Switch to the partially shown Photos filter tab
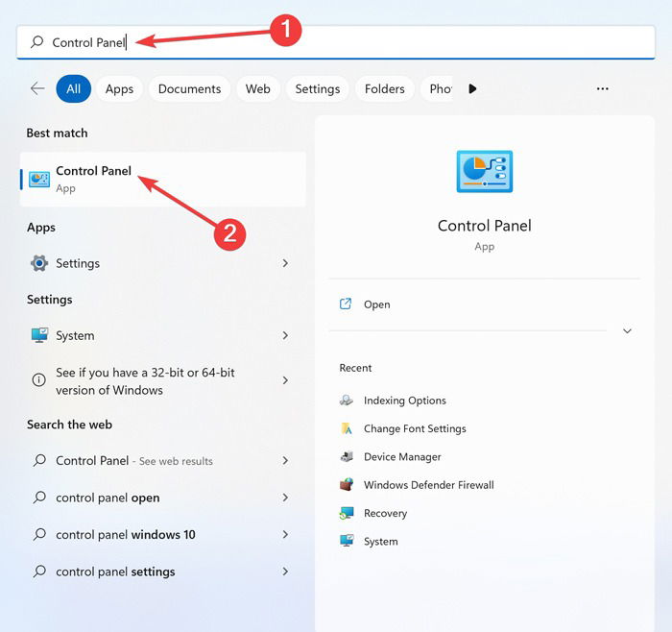Screen dimensions: 672x632 [x=437, y=88]
